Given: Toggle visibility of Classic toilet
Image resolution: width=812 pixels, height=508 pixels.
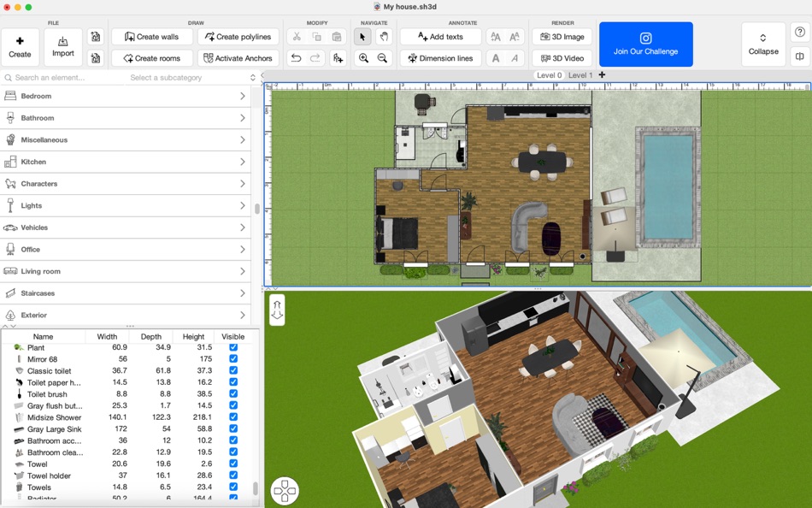Looking at the screenshot, I should [x=233, y=370].
